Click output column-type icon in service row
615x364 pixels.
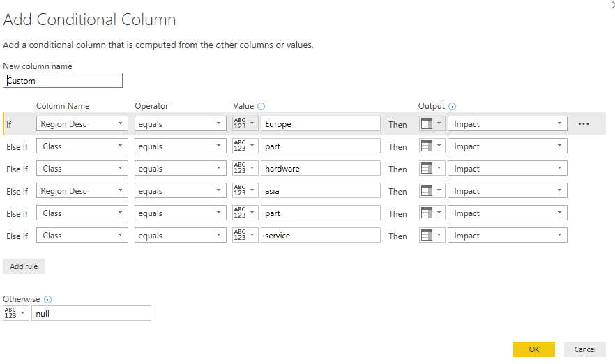click(432, 236)
